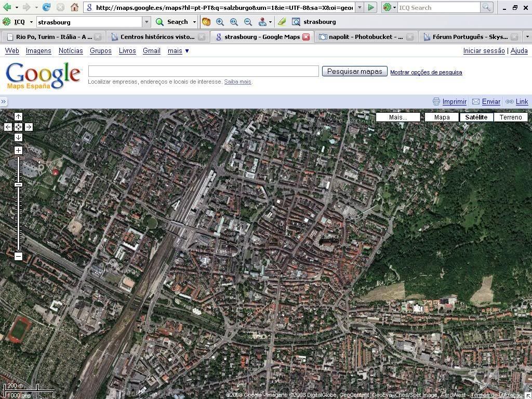This screenshot has width=532, height=399.
Task: Pan the map left with arrow
Action: (8, 127)
